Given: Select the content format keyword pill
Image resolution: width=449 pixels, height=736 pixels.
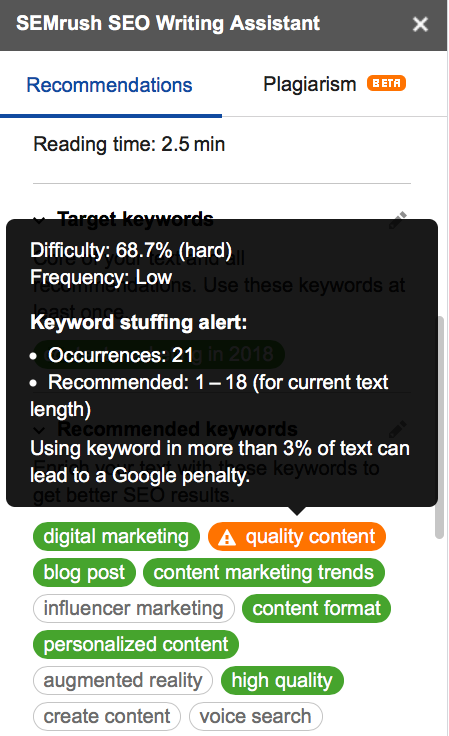Looking at the screenshot, I should click(316, 608).
